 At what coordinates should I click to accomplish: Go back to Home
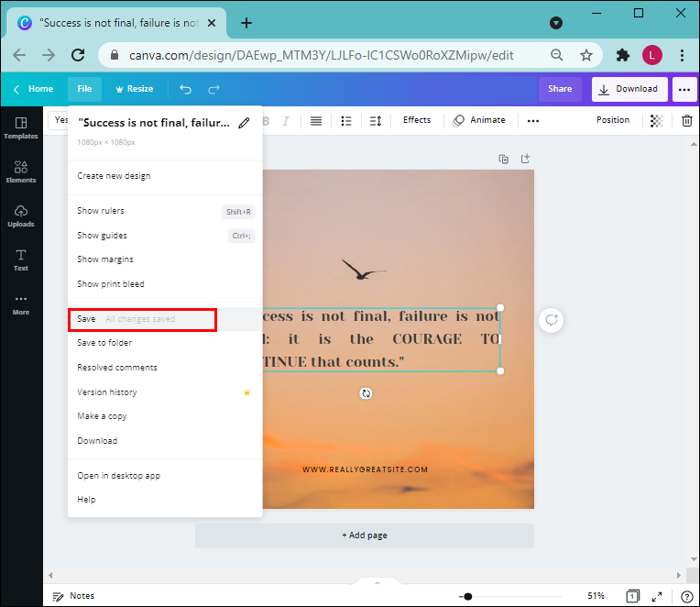(34, 89)
